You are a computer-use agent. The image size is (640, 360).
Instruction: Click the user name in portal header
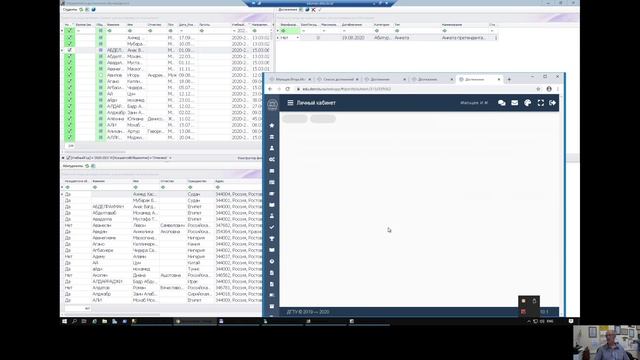[x=473, y=103]
